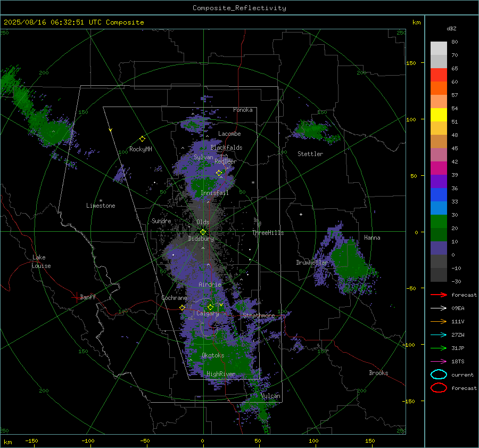The image size is (479, 448).
Task: Click the purple 39–36 dBZ color swatch
Action: pyautogui.click(x=439, y=182)
